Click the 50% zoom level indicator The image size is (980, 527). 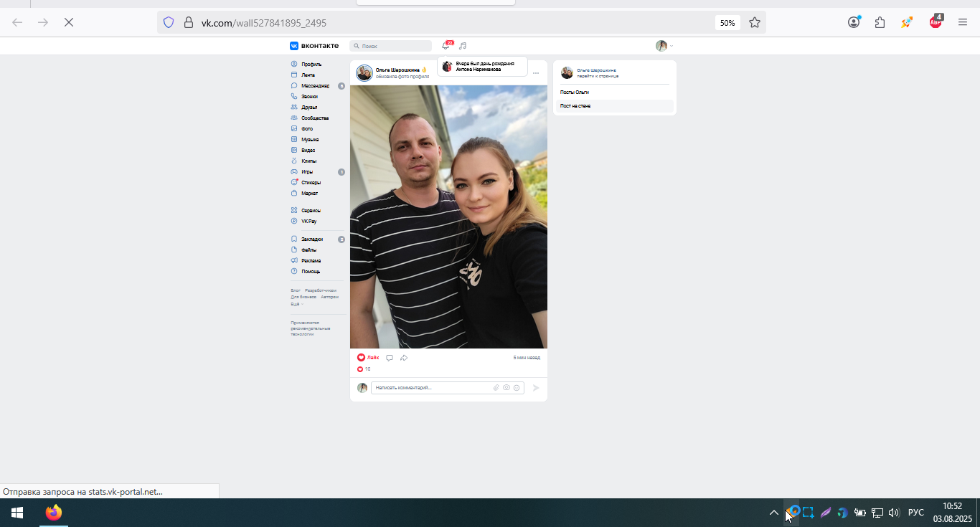(727, 23)
